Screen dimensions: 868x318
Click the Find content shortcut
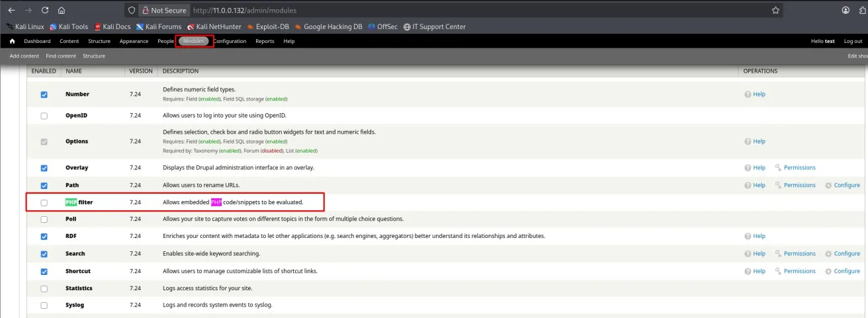click(x=61, y=56)
